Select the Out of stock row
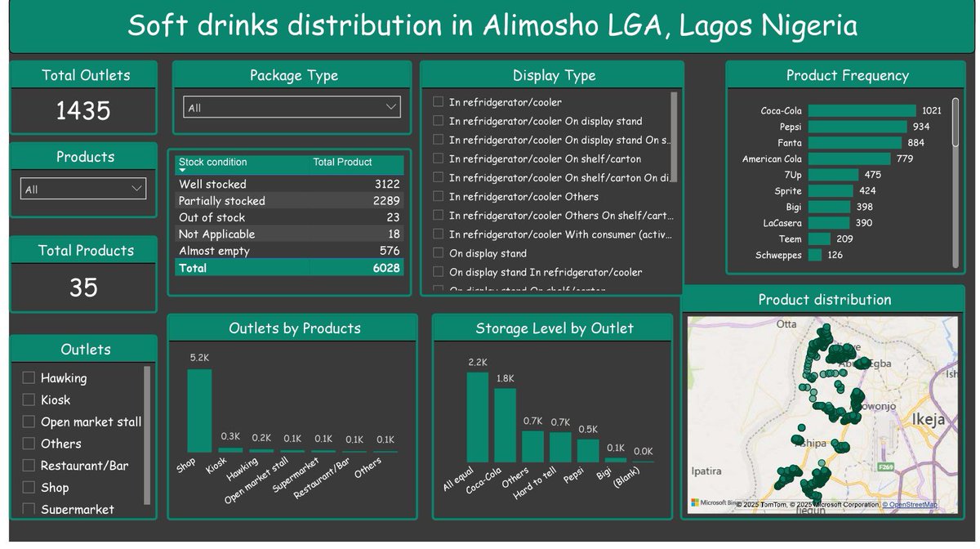The width and height of the screenshot is (980, 549). pyautogui.click(x=290, y=217)
